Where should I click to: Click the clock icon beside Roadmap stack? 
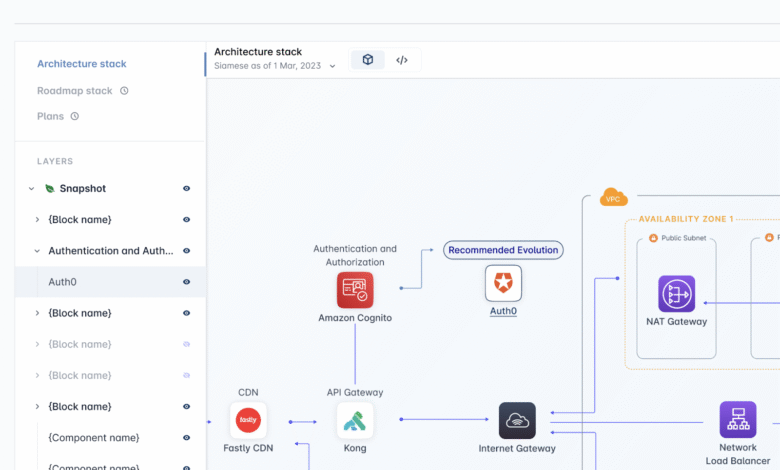point(124,91)
